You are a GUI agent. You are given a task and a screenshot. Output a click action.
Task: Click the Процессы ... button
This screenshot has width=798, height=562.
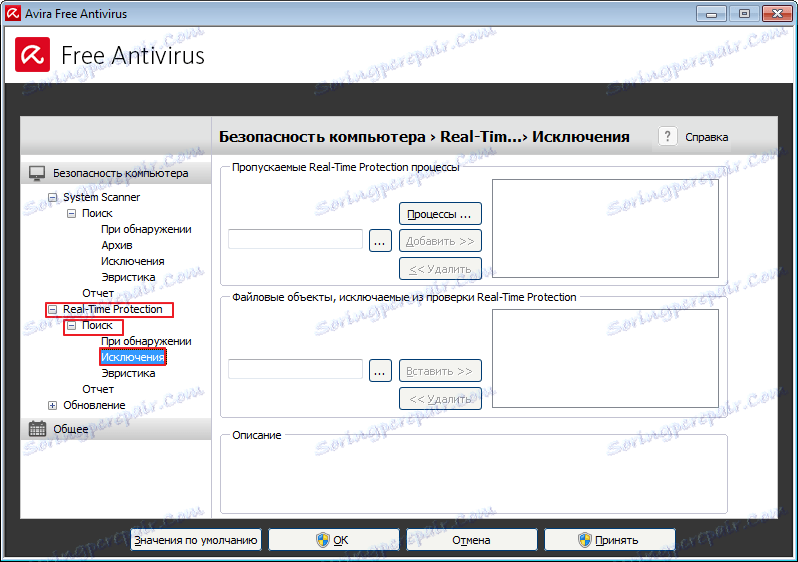tap(440, 214)
